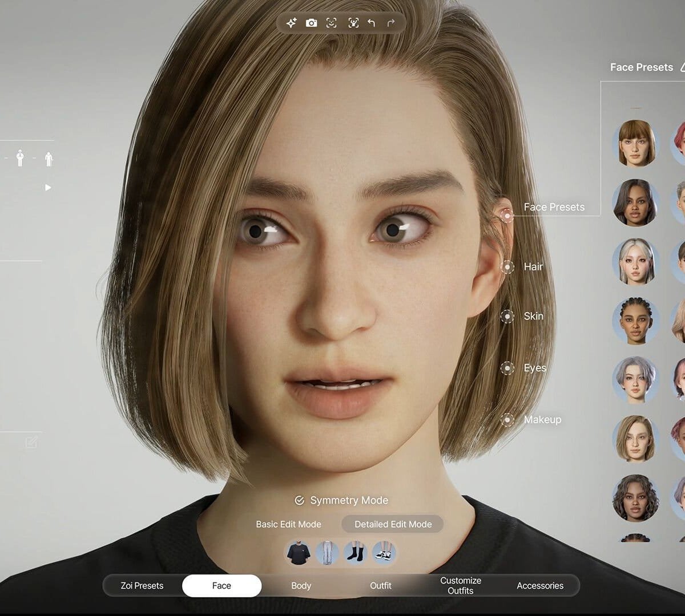Toggle the Symmetry Mode checkbox
The image size is (685, 616).
click(299, 500)
